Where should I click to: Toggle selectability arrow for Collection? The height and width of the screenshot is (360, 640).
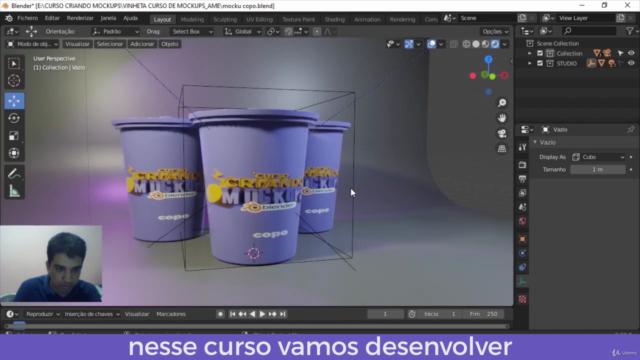[x=620, y=53]
